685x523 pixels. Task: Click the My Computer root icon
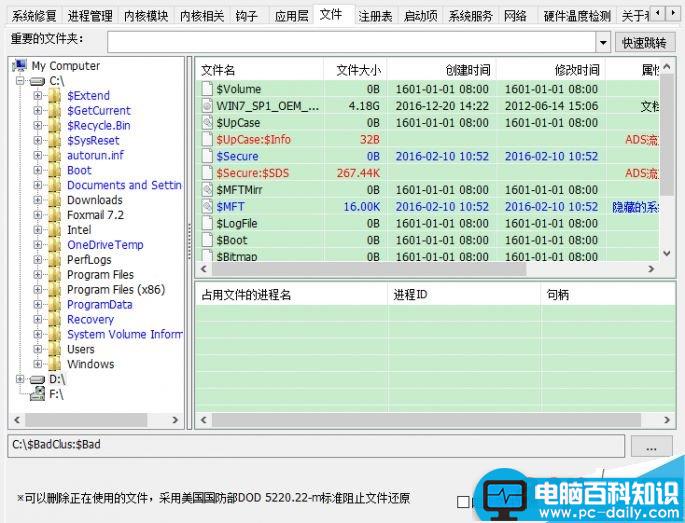coord(20,66)
